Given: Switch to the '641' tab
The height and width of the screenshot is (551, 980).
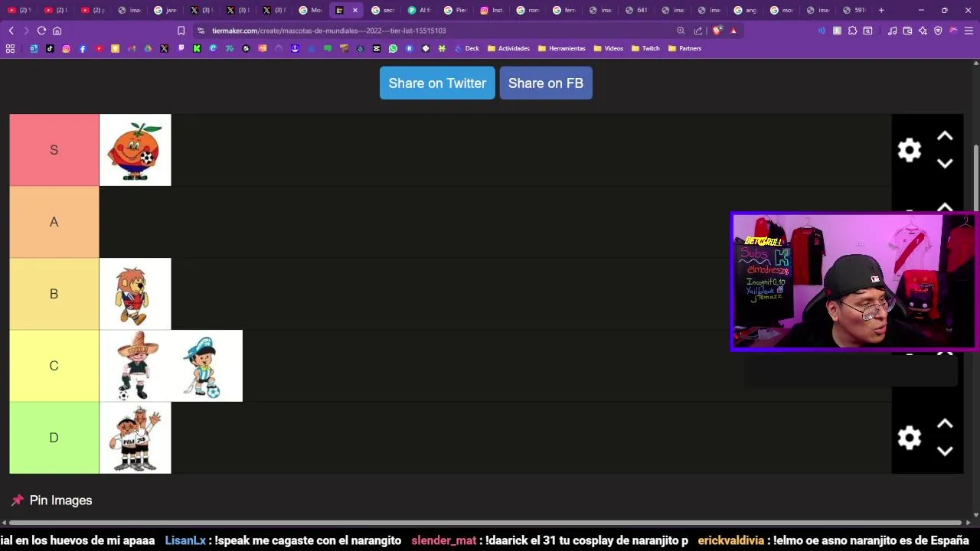Looking at the screenshot, I should pos(637,10).
